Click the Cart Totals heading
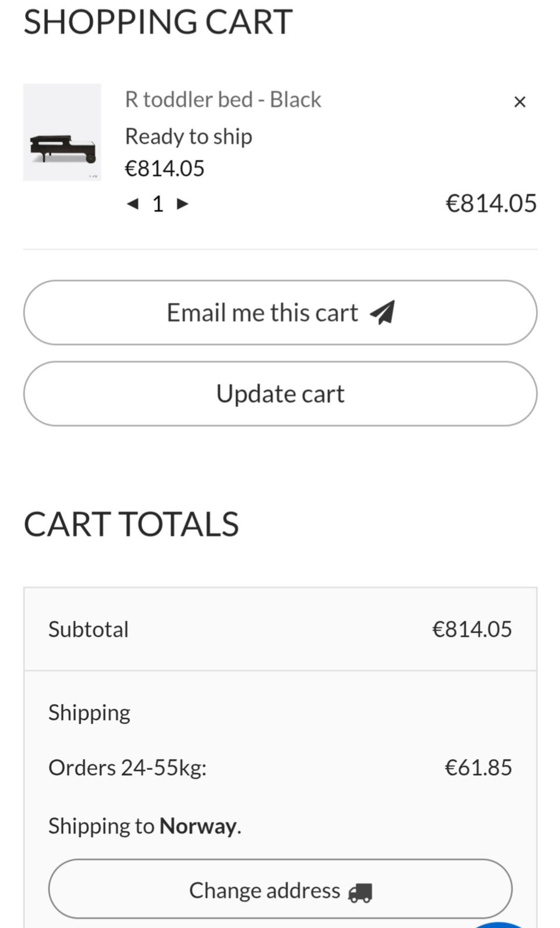Viewport: 560px width, 928px height. tap(131, 524)
